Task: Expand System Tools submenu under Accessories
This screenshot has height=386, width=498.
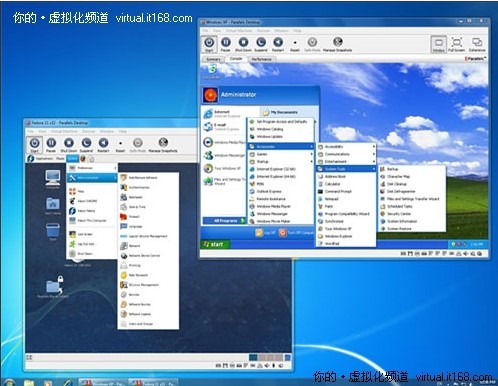Action: click(x=346, y=169)
